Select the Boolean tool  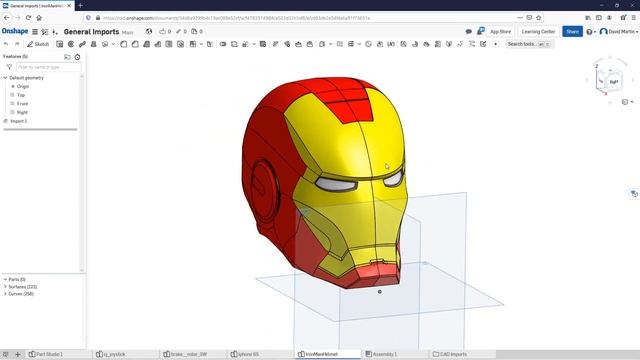tap(223, 44)
